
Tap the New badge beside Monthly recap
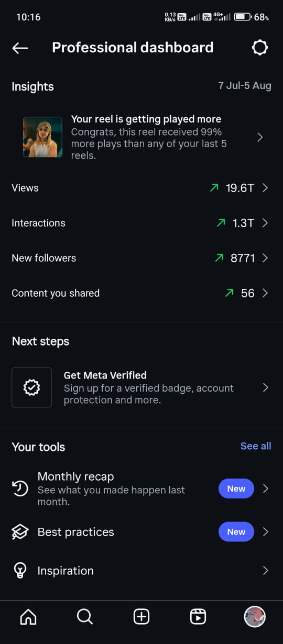(236, 488)
